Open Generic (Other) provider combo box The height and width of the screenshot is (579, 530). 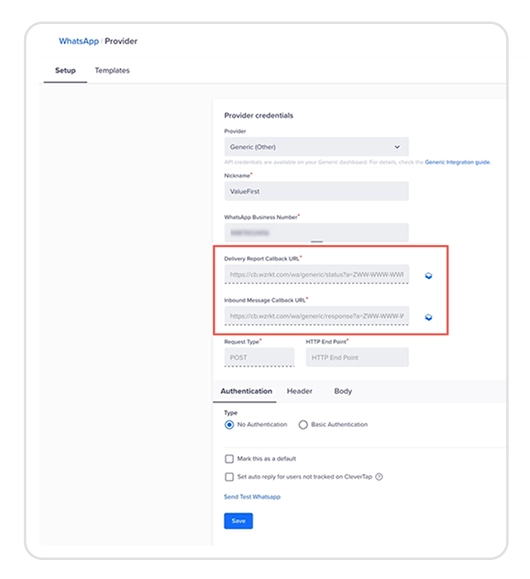(316, 147)
